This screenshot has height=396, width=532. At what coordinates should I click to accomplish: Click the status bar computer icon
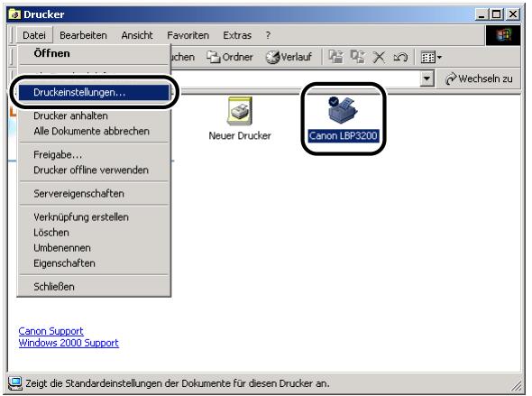[15, 383]
